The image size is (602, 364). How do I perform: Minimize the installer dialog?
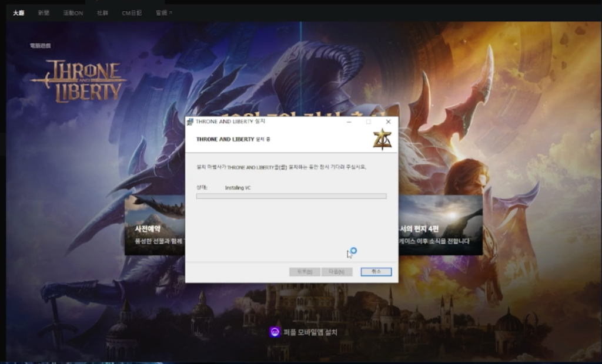(x=349, y=122)
